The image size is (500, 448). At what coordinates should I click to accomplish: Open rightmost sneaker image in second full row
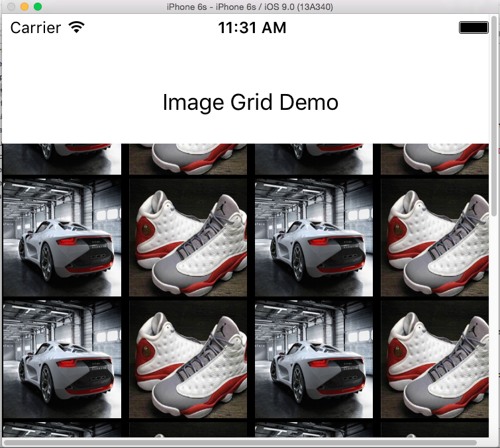[x=434, y=359]
